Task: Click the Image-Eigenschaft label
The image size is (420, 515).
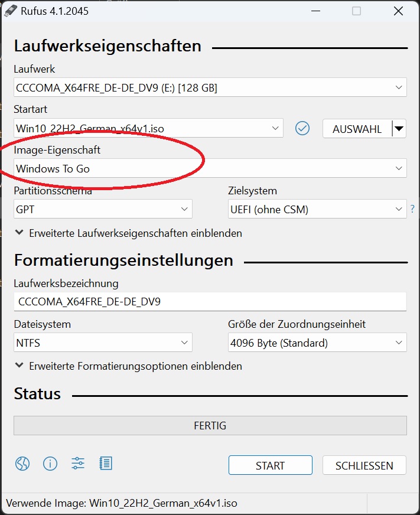Action: (x=57, y=150)
